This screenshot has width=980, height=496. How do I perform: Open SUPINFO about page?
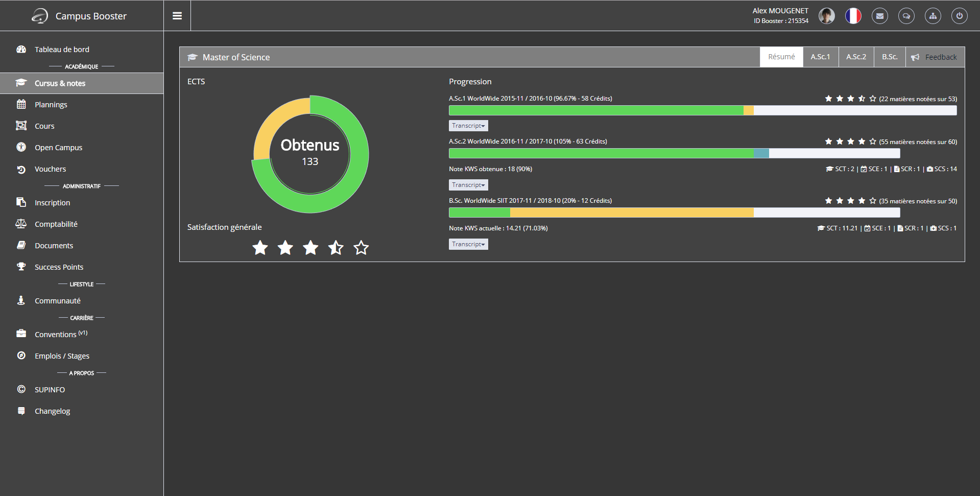[50, 390]
